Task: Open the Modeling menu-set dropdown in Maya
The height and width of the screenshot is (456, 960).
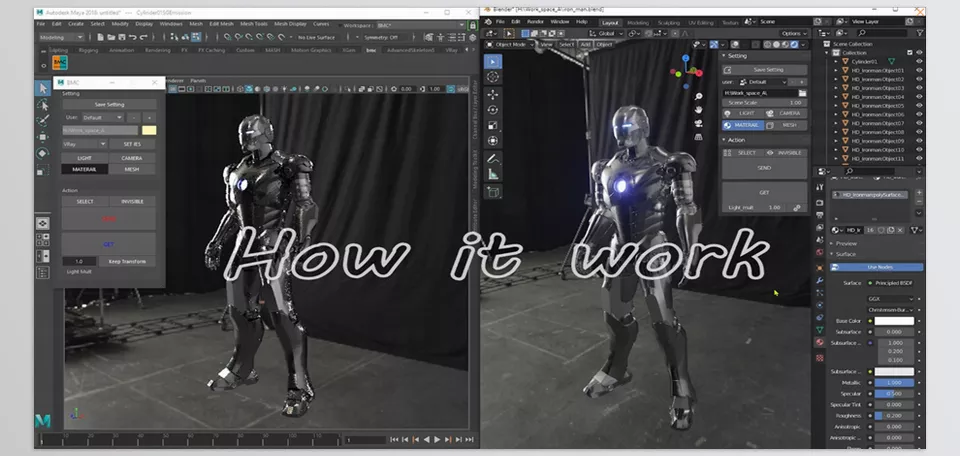Action: pos(61,37)
